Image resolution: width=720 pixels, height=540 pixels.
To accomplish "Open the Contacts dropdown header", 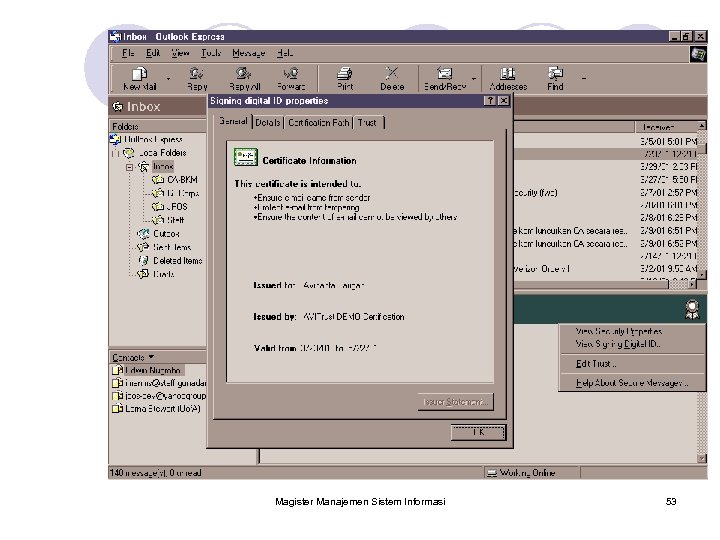I will pos(133,357).
